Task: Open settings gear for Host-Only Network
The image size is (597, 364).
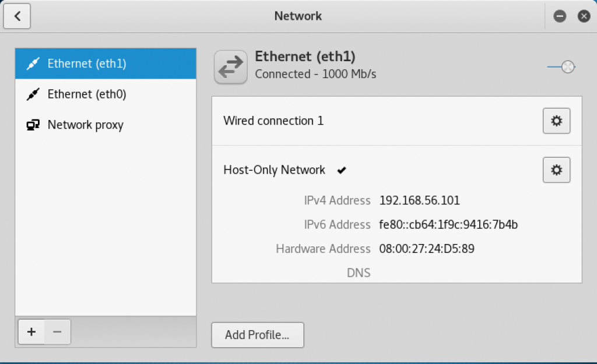Action: coord(556,170)
